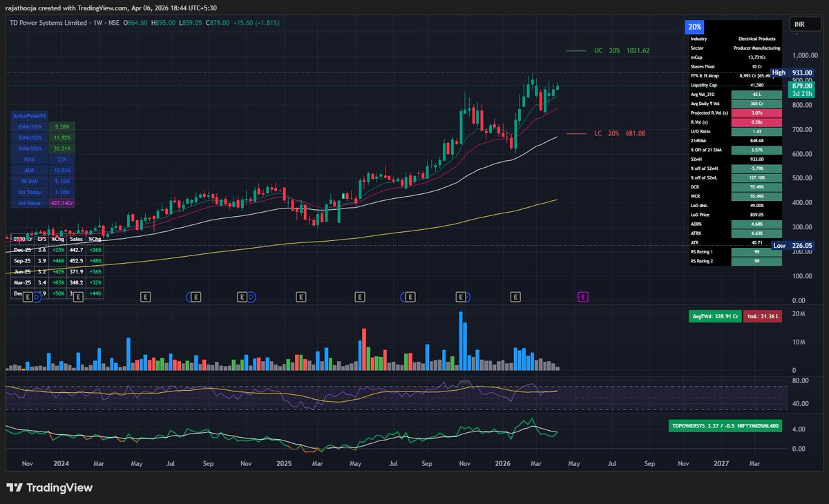Click the Industry Electrical Products value

(x=757, y=39)
